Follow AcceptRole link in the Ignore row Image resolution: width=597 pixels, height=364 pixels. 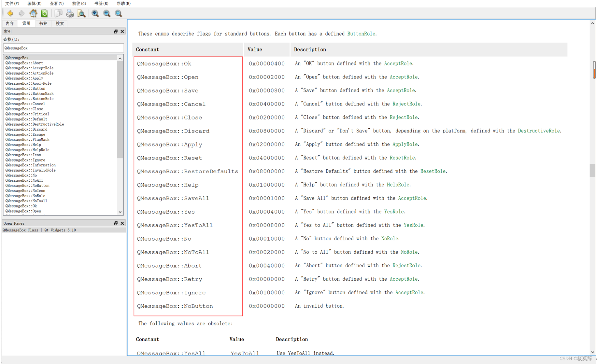pos(409,292)
